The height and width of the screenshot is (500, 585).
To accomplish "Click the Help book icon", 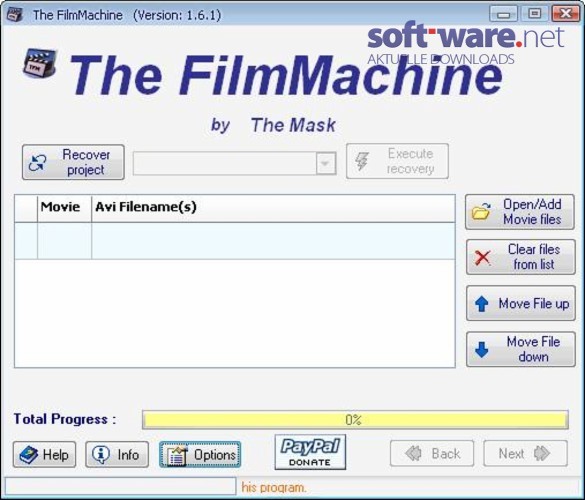I will pos(29,455).
